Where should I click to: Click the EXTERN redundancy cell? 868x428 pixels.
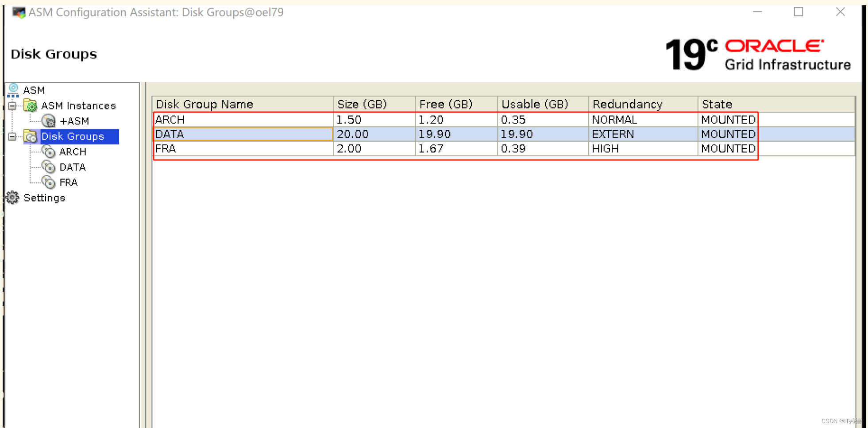(x=643, y=134)
